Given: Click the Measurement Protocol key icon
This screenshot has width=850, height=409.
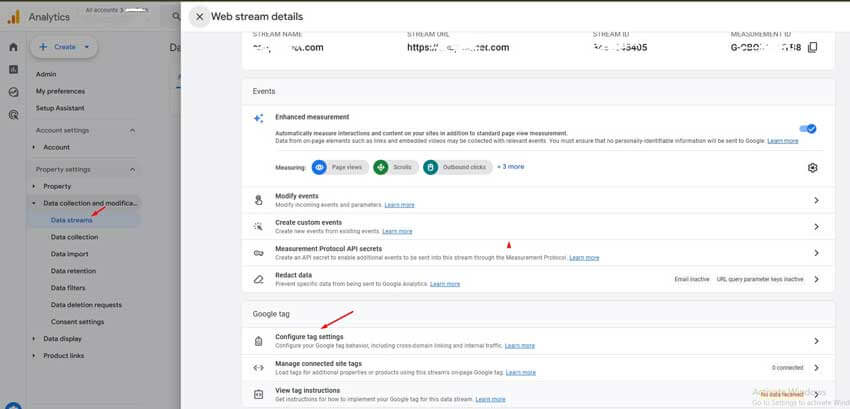Looking at the screenshot, I should [259, 253].
